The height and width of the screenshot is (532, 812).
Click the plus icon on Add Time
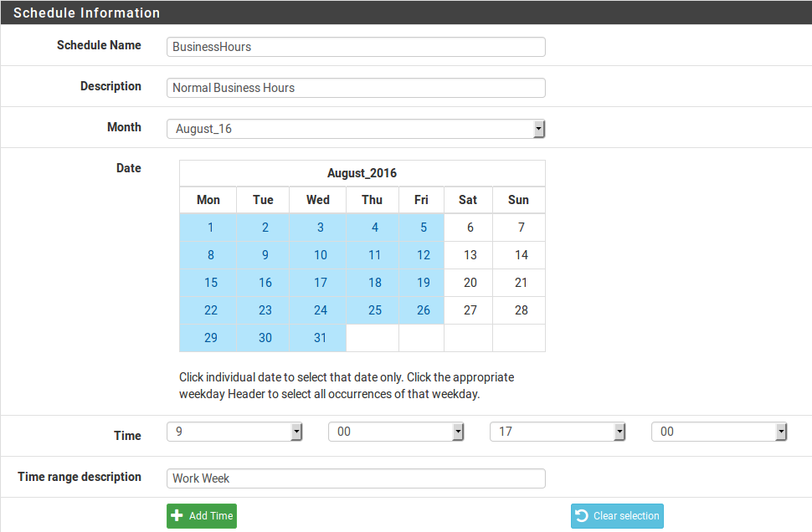coord(177,516)
